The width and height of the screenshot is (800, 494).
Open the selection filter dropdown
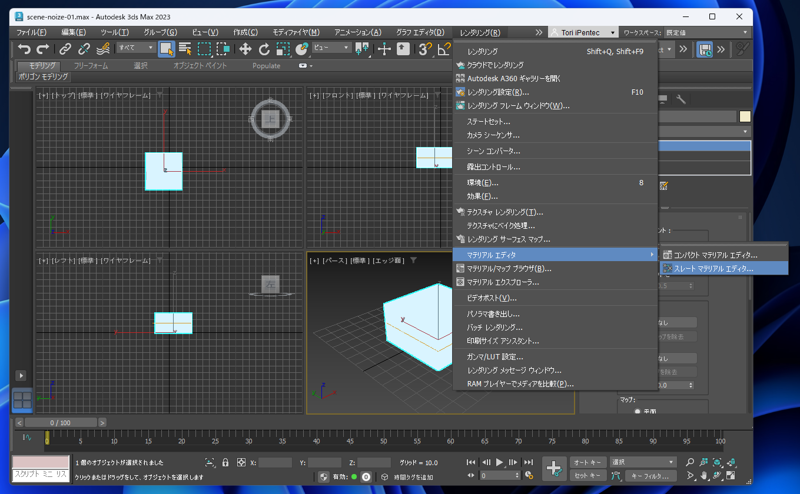136,47
